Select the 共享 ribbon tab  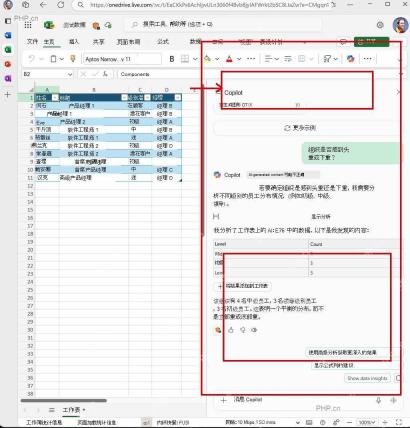coord(98,42)
